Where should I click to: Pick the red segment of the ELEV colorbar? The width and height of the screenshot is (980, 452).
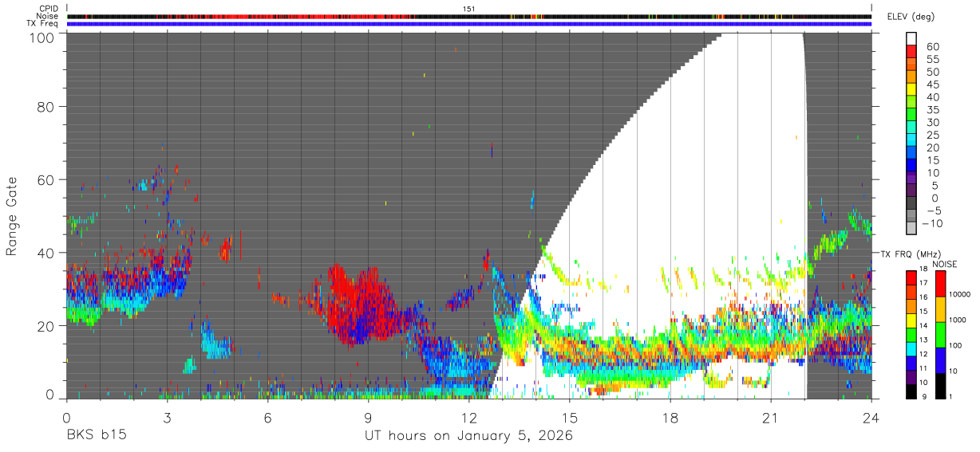[911, 50]
